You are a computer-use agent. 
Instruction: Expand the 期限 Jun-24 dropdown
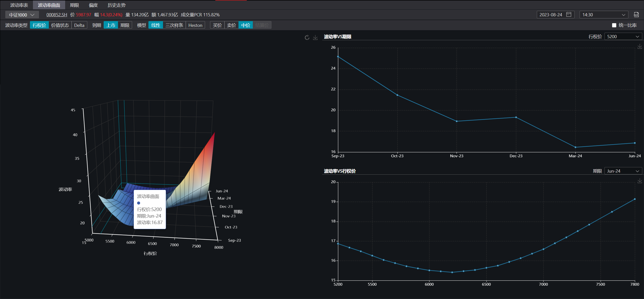pos(623,171)
